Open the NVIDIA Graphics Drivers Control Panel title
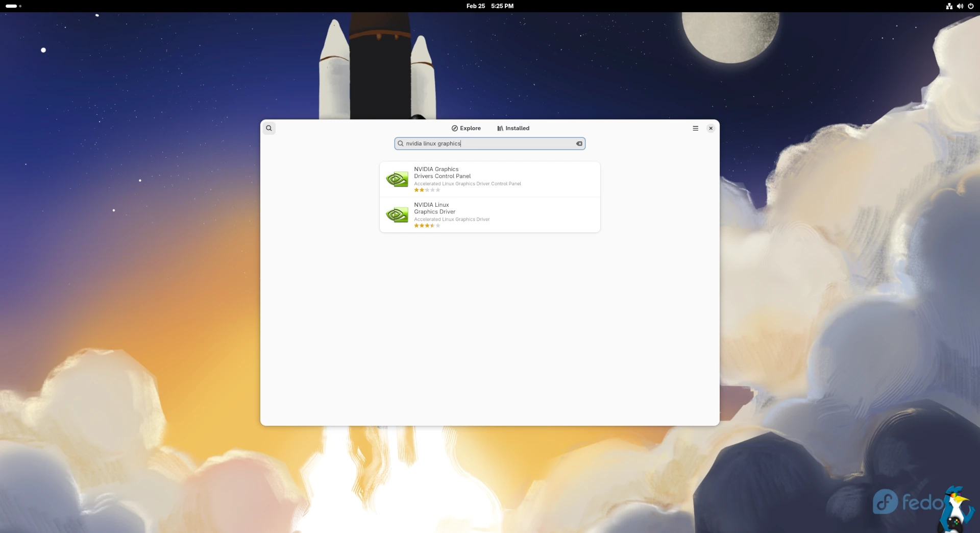This screenshot has width=980, height=533. pyautogui.click(x=442, y=173)
